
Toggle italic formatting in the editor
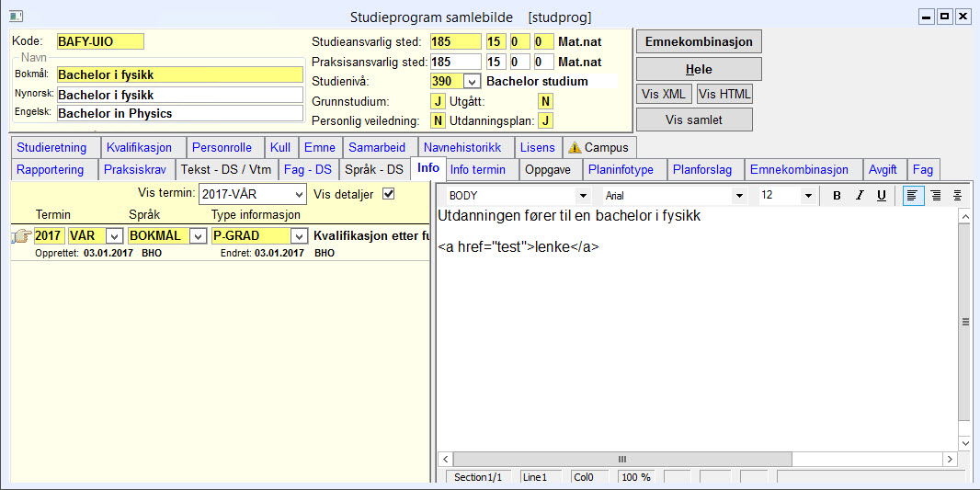pos(860,196)
